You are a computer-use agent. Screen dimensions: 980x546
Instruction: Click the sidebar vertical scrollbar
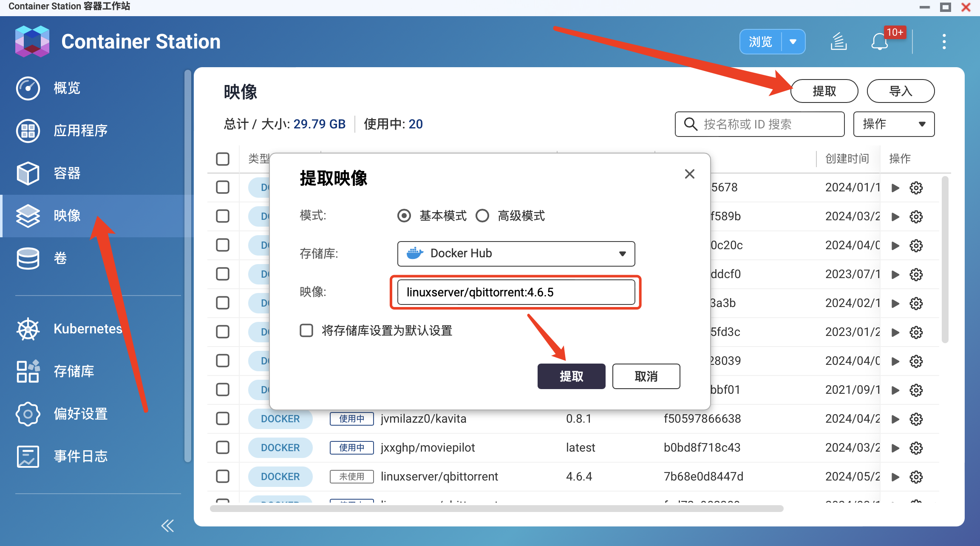[x=188, y=266]
